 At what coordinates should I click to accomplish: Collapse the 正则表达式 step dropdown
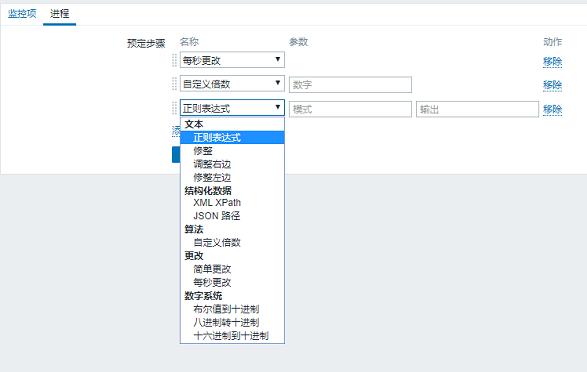[x=232, y=108]
